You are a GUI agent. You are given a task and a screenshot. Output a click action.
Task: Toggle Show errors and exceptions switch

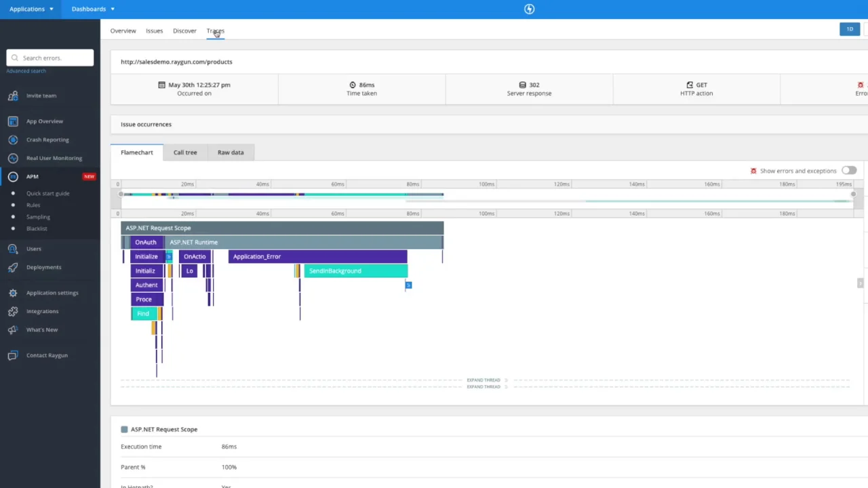click(849, 171)
